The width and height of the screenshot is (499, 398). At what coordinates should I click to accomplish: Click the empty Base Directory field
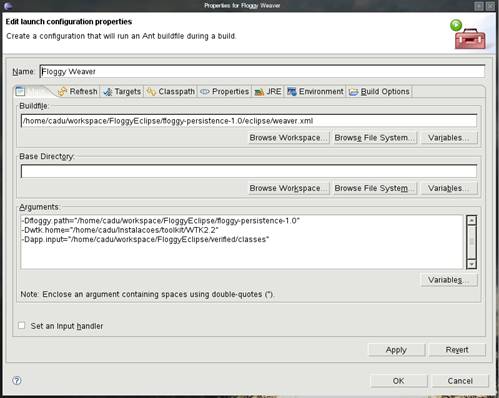249,171
